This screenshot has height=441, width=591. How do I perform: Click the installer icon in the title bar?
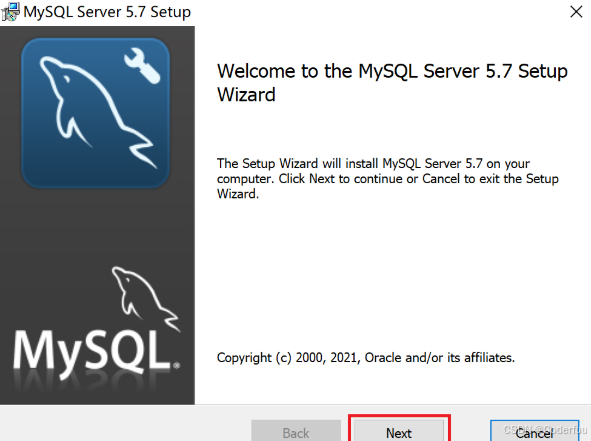(10, 12)
